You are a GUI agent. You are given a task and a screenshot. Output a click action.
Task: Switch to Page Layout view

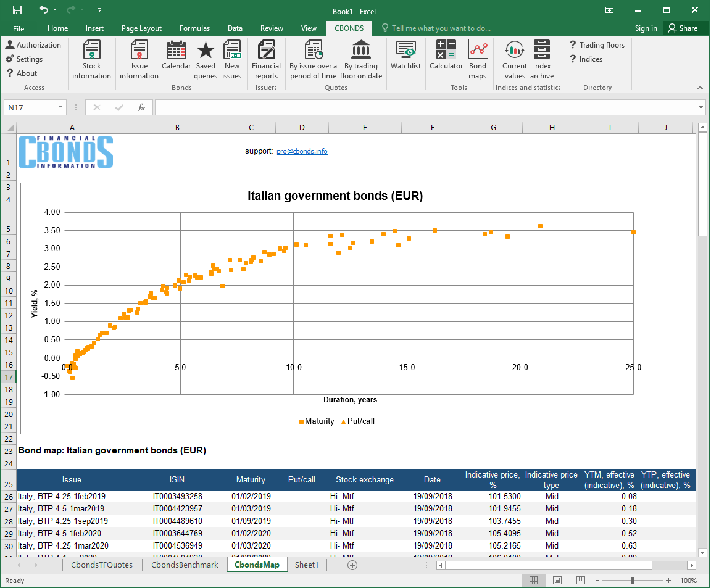click(557, 581)
